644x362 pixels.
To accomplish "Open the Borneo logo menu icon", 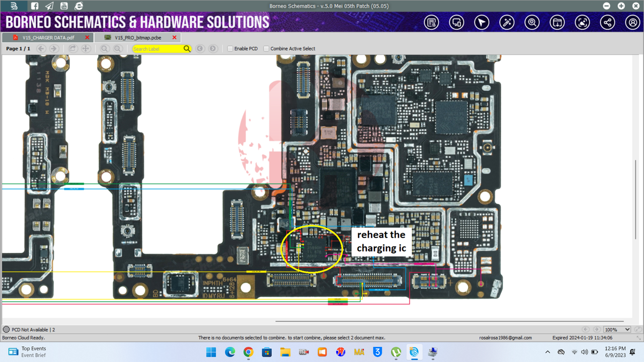I will 14,6.
